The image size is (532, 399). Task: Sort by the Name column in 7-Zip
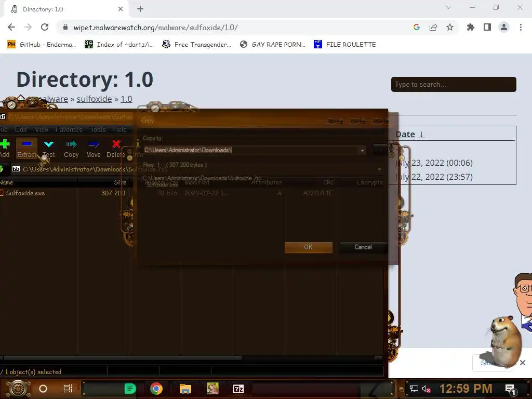(38, 182)
